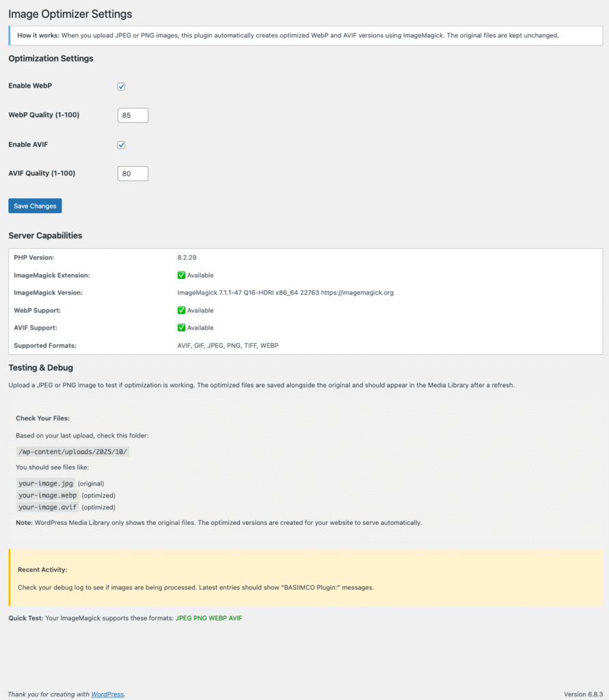Viewport: 609px width, 700px height.
Task: Click the your-image.jpg code snippet
Action: [46, 483]
